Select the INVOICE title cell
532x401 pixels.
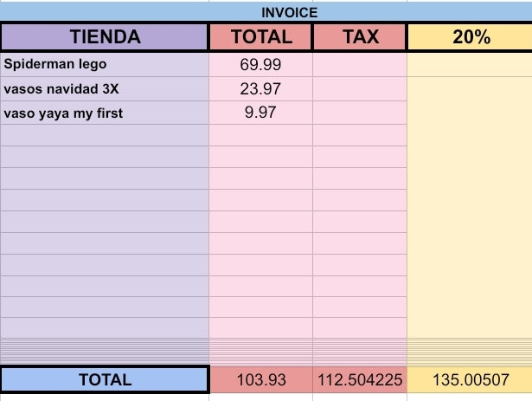pos(290,12)
